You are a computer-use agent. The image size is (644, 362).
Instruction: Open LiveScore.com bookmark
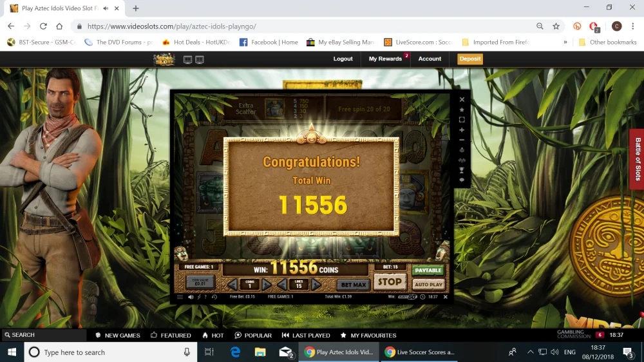point(418,42)
